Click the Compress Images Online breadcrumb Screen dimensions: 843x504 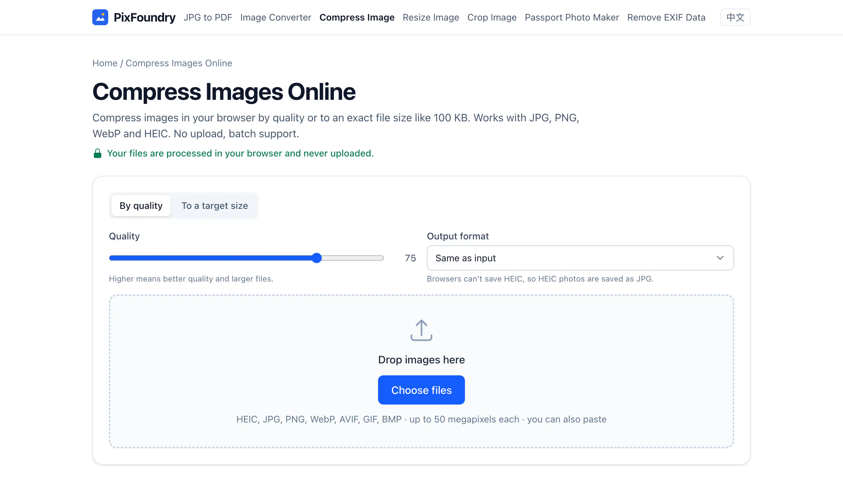tap(179, 63)
